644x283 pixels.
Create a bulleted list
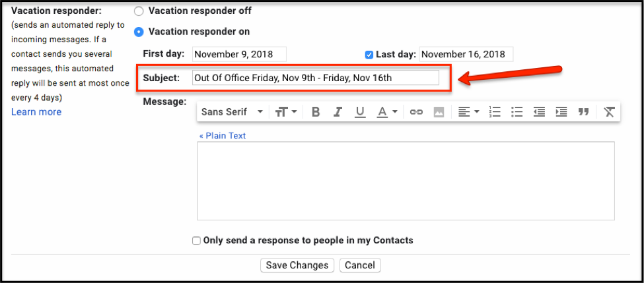pos(517,112)
